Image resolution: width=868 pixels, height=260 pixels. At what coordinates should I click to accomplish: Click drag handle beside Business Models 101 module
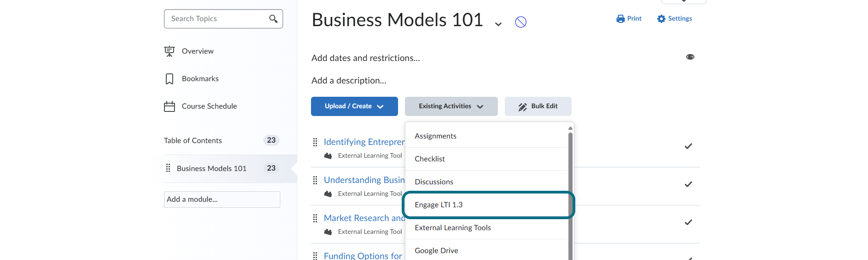168,168
